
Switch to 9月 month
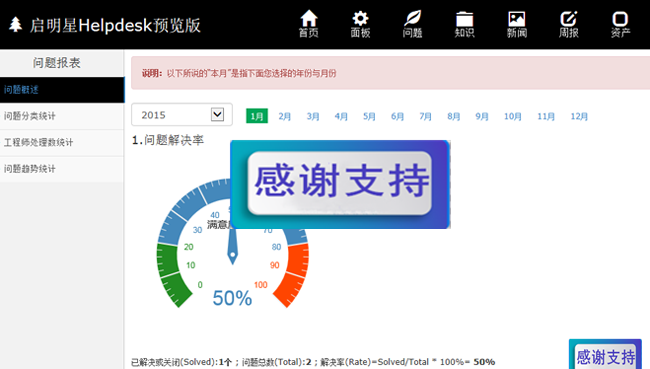(x=482, y=117)
